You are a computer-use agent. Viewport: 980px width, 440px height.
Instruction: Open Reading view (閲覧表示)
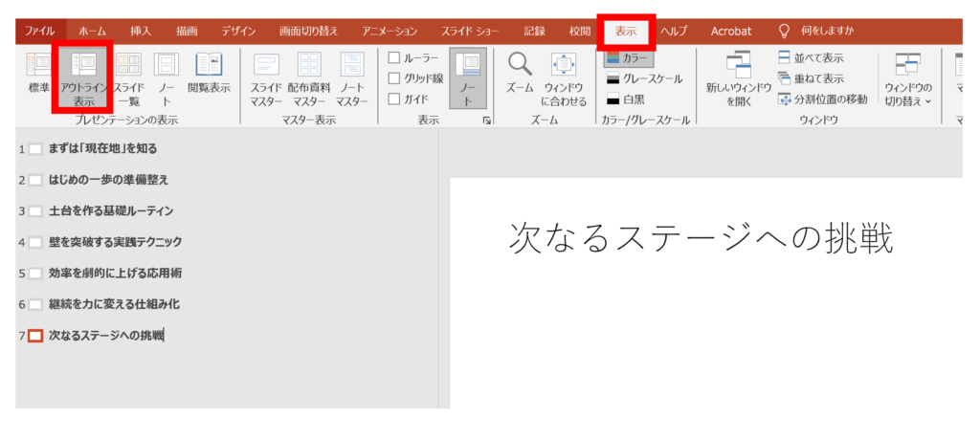click(208, 77)
